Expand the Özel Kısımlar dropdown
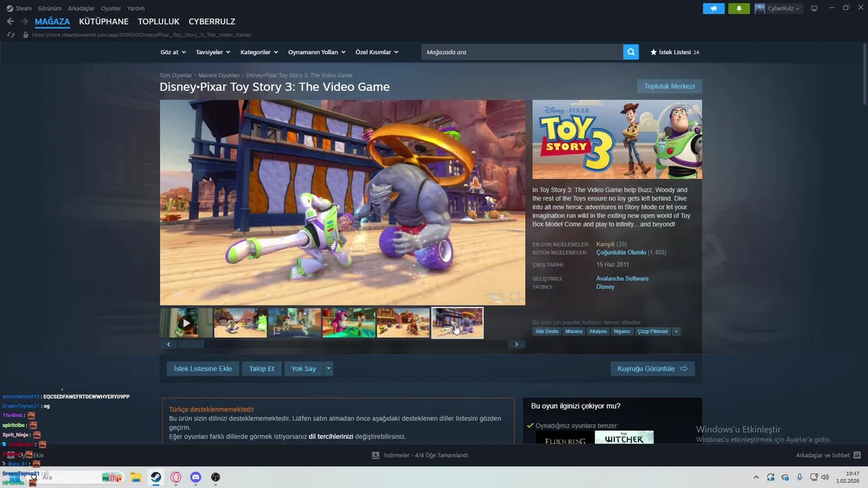Viewport: 868px width, 488px height. tap(377, 52)
